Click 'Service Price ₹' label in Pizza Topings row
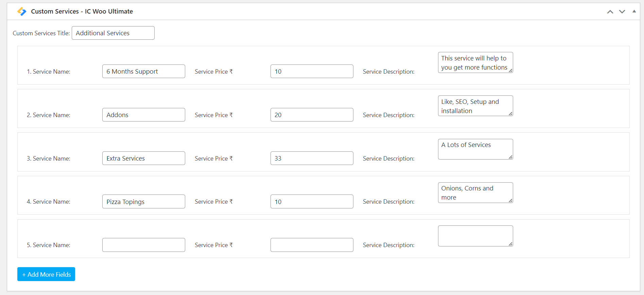Viewport: 644px width, 295px height. tap(214, 202)
